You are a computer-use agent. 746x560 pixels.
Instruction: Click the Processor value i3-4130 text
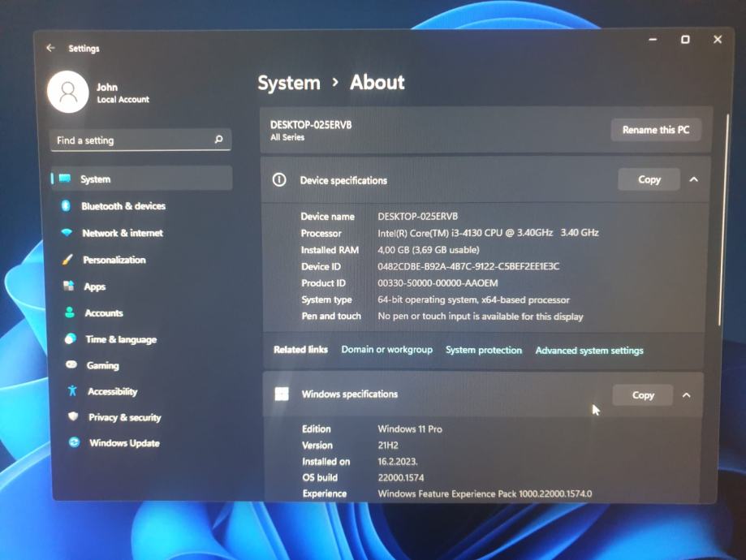coord(488,233)
